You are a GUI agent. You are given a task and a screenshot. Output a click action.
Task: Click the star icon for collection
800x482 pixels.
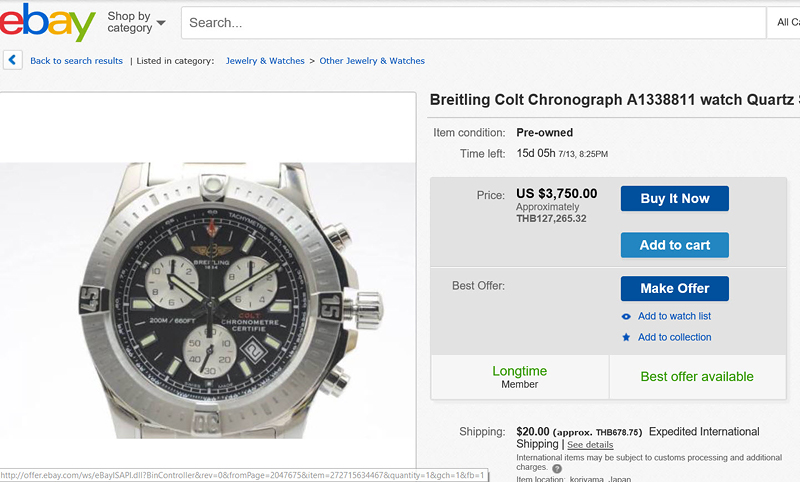[626, 337]
